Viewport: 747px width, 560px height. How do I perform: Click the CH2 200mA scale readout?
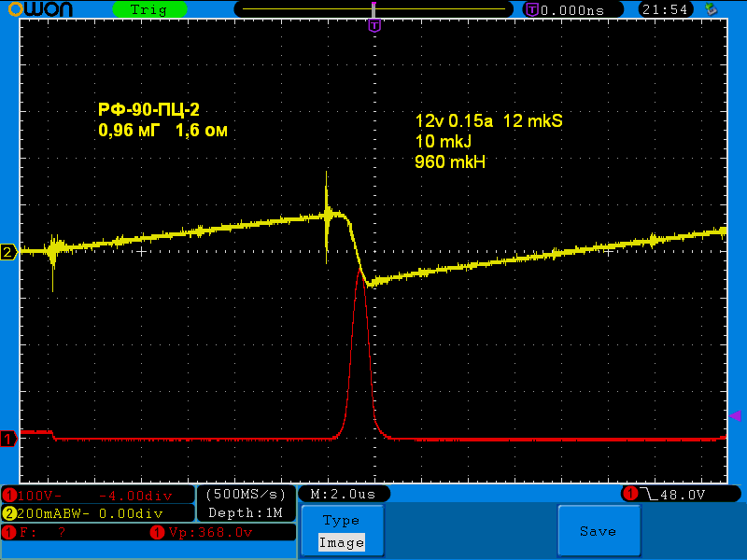53,513
